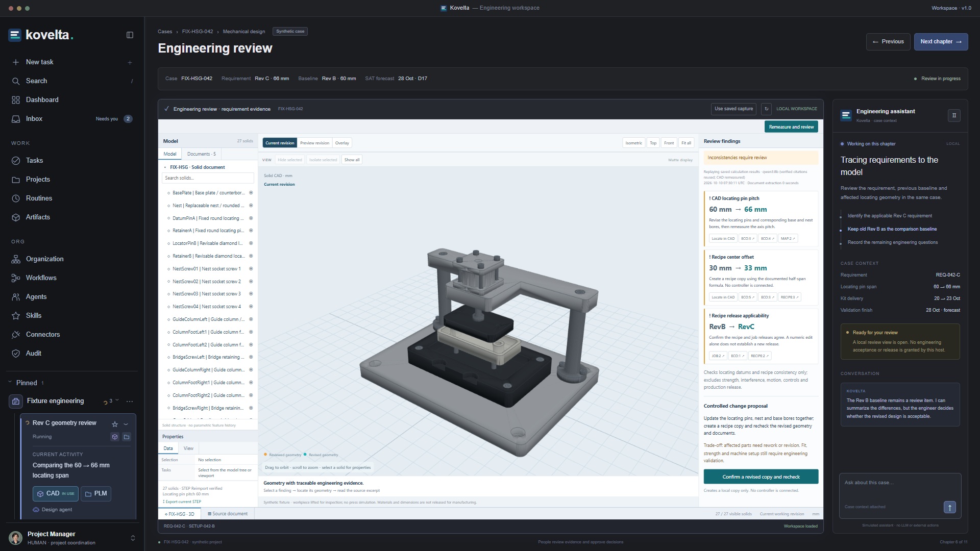This screenshot has width=980, height=551.
Task: Click the Search solids input field
Action: 208,178
